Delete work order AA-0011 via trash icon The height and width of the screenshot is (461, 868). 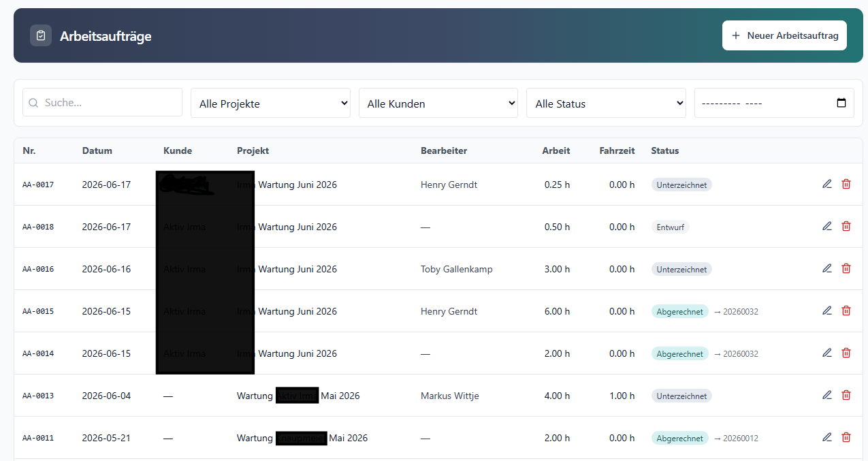point(846,437)
